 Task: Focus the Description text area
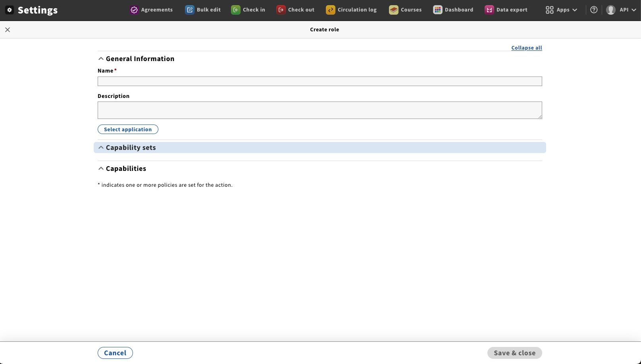[x=320, y=110]
